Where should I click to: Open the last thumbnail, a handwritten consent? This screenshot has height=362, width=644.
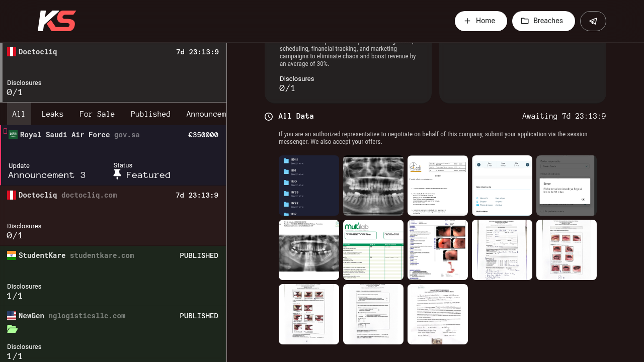(x=438, y=314)
